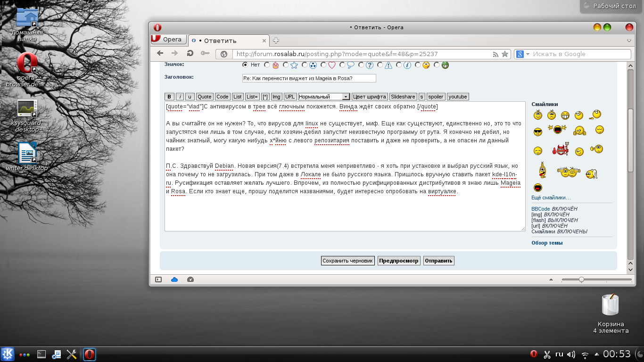Open the Opera main menu button
Screen dimensions: 644x362
168,40
